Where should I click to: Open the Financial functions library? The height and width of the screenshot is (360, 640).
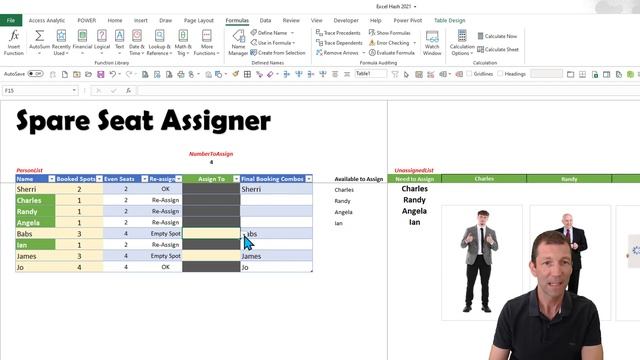coord(82,42)
